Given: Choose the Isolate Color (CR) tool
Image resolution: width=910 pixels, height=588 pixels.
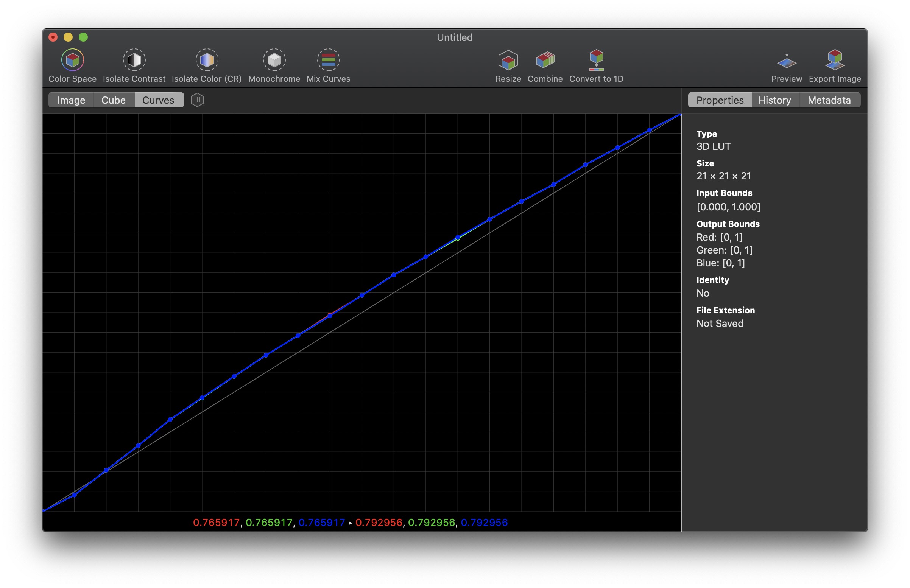Looking at the screenshot, I should coord(207,66).
